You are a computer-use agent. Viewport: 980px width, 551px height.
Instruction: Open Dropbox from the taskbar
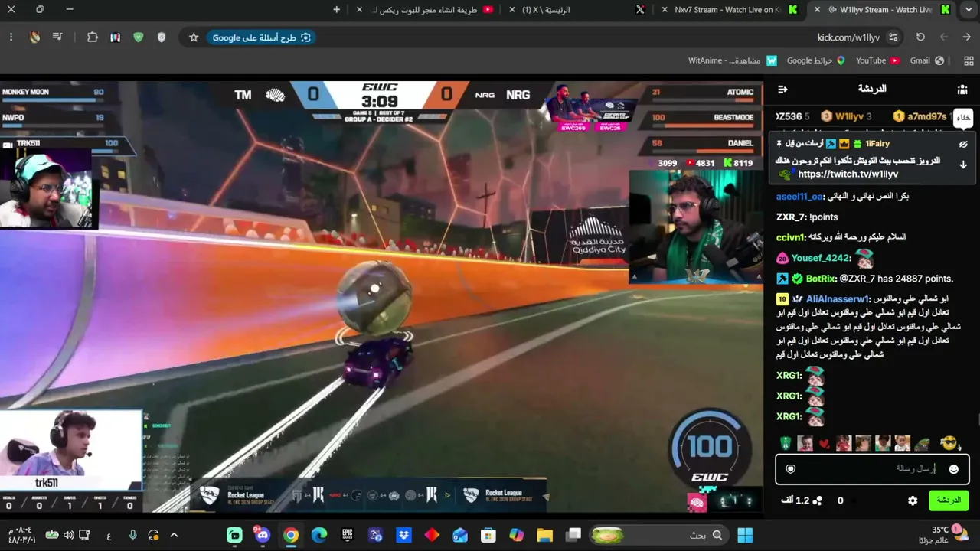point(403,535)
